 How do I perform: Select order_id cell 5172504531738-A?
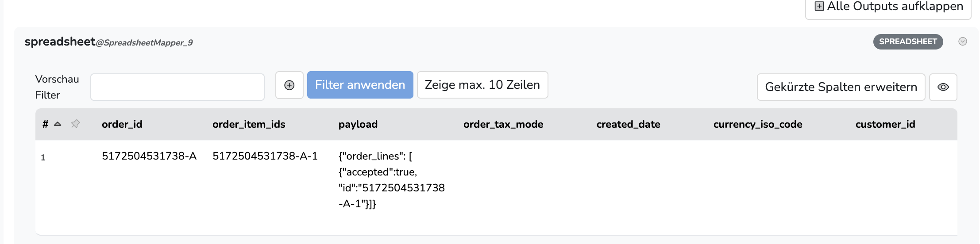(x=149, y=156)
